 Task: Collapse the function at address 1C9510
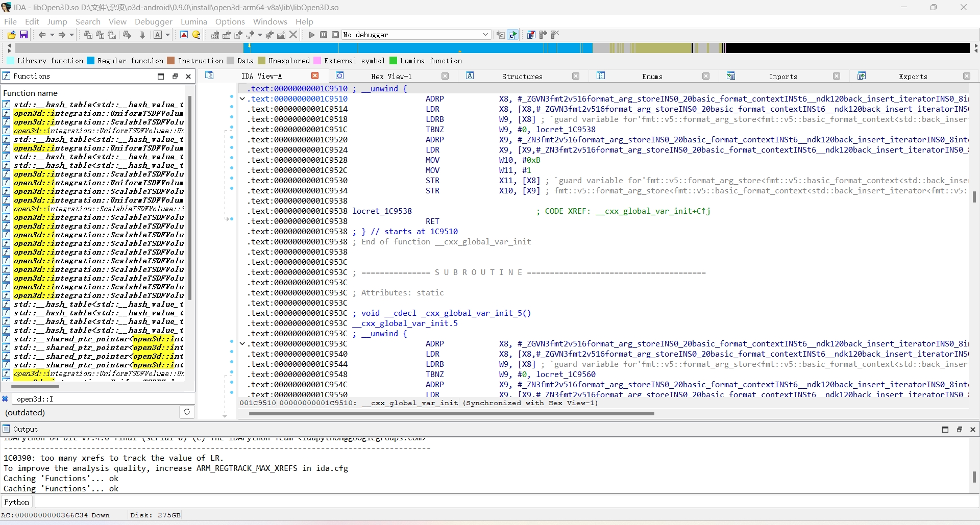(242, 99)
